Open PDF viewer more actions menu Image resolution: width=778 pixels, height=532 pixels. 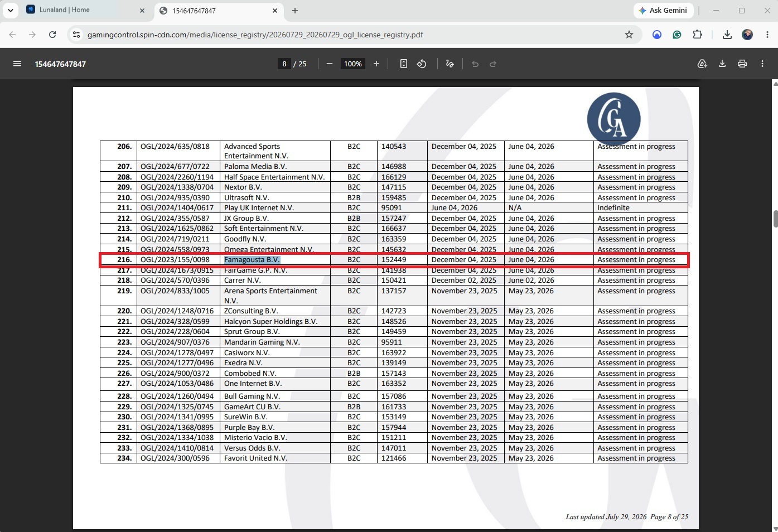[762, 64]
